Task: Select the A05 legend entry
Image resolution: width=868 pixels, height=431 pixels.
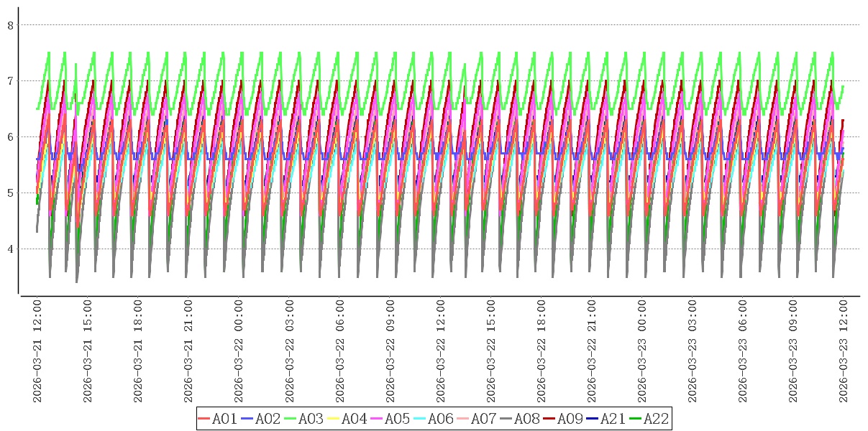Action: point(397,419)
